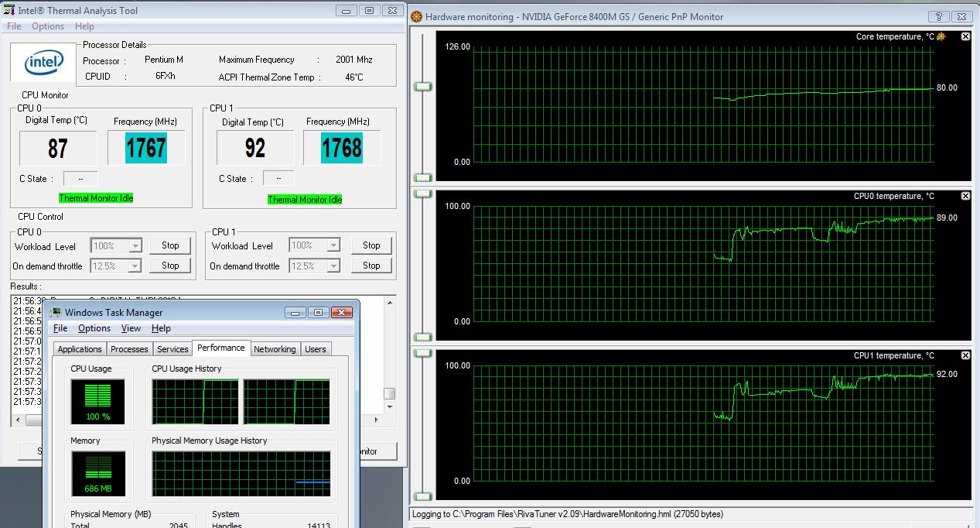Click the Memory meter showing 686 MB
Screen dimensions: 980x528
pos(97,473)
